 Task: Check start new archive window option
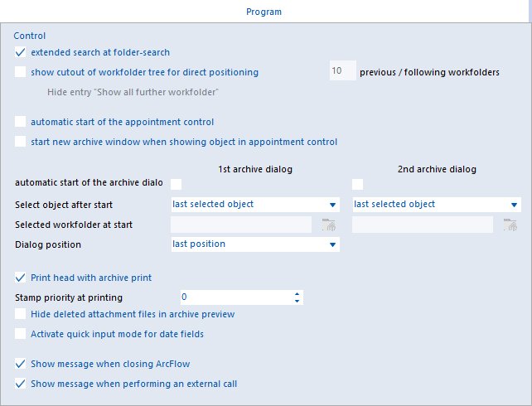pos(21,142)
